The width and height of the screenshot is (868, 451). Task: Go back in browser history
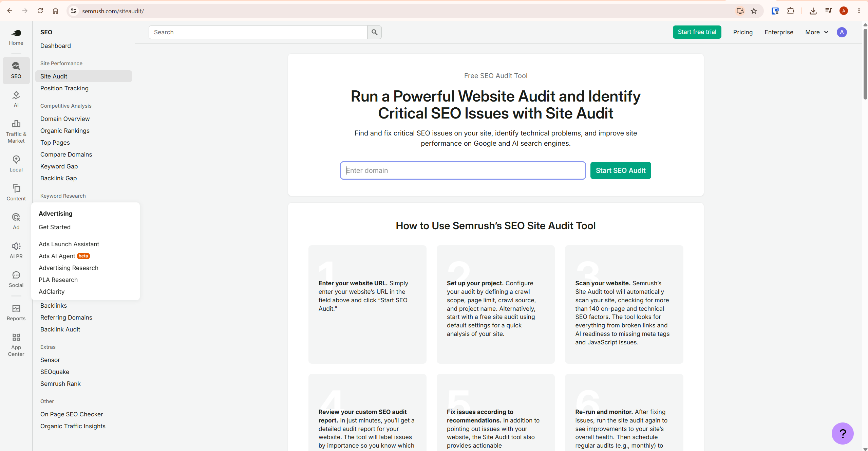coord(10,11)
